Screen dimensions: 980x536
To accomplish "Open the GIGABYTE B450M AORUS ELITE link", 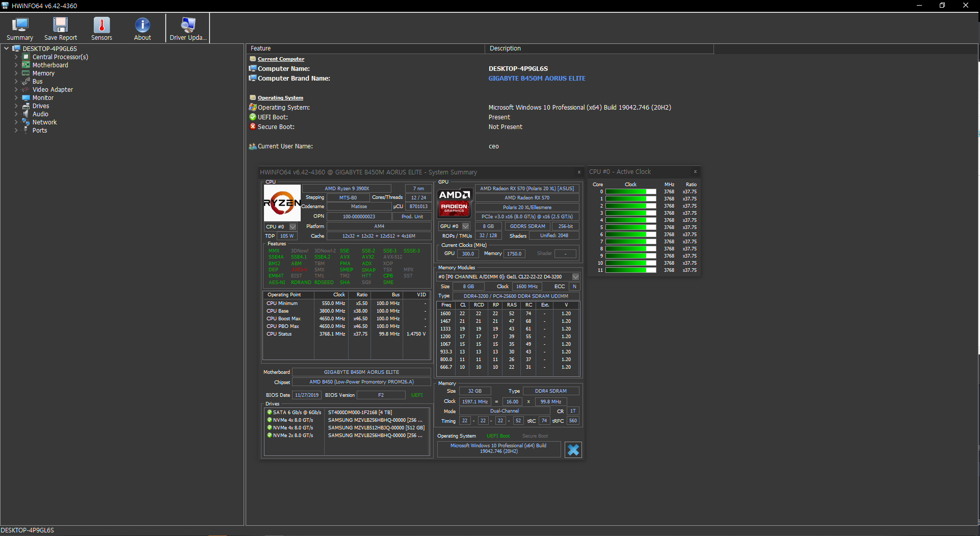I will coord(537,78).
